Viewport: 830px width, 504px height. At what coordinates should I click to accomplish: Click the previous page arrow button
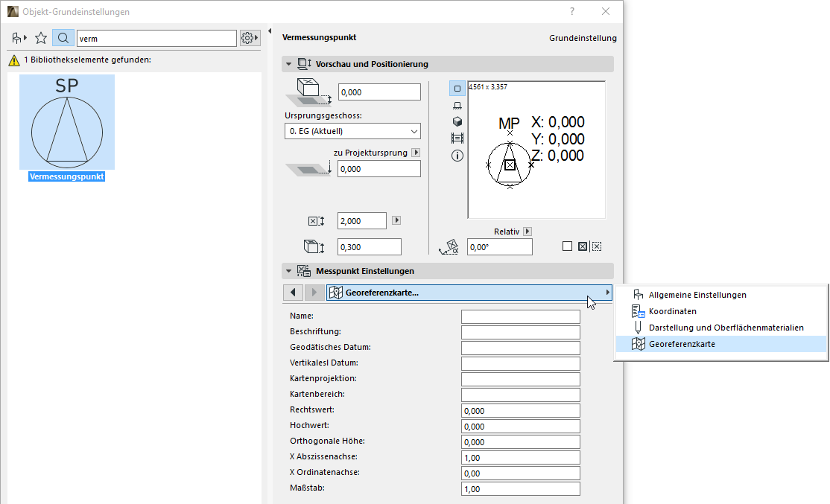pyautogui.click(x=293, y=293)
